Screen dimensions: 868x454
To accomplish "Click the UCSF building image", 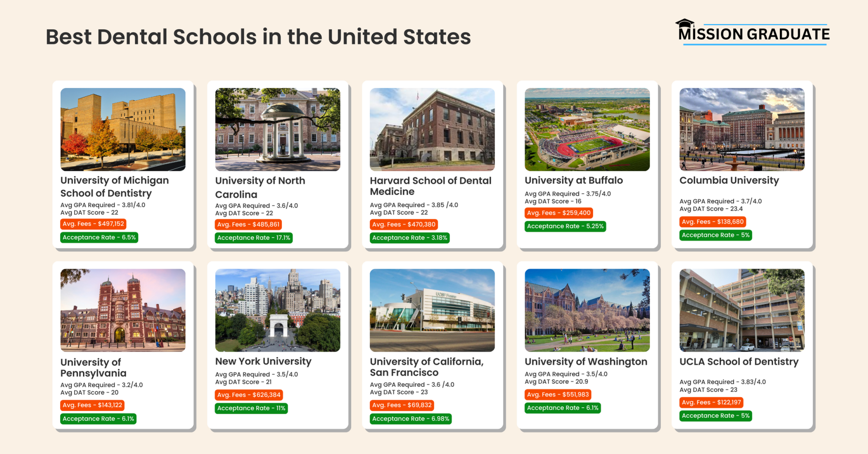I will point(432,310).
